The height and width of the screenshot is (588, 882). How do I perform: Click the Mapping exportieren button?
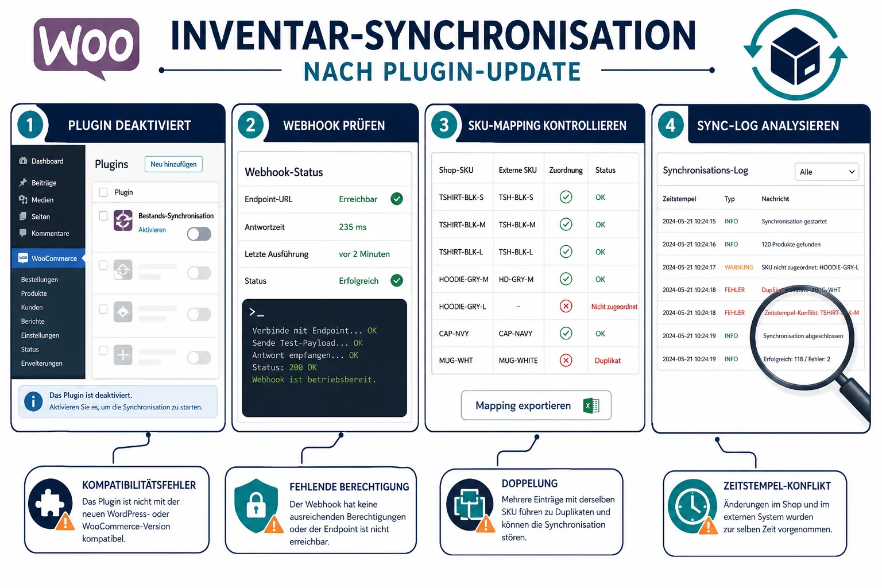(536, 405)
